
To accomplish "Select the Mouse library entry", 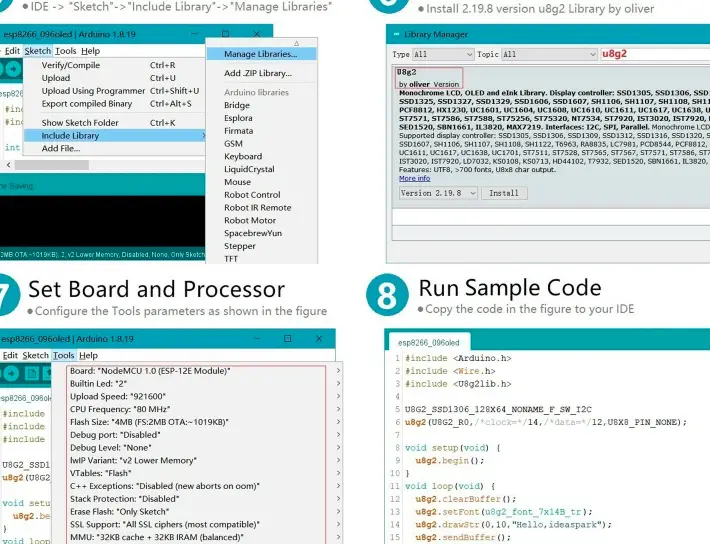I will [261, 182].
